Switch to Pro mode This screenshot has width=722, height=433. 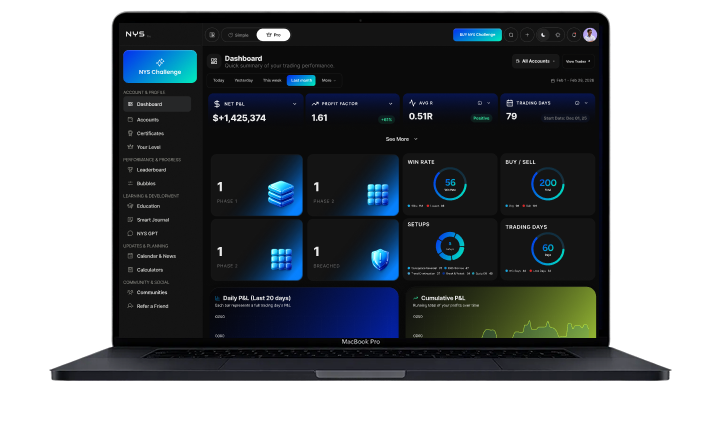(x=272, y=34)
